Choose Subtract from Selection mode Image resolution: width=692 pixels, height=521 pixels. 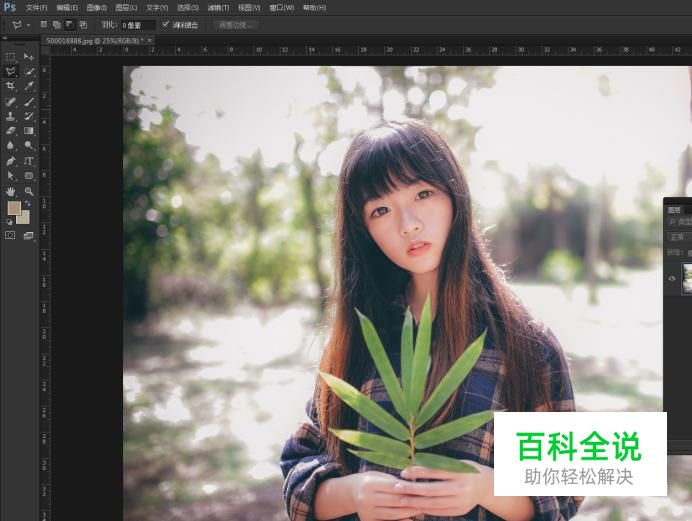[69, 25]
